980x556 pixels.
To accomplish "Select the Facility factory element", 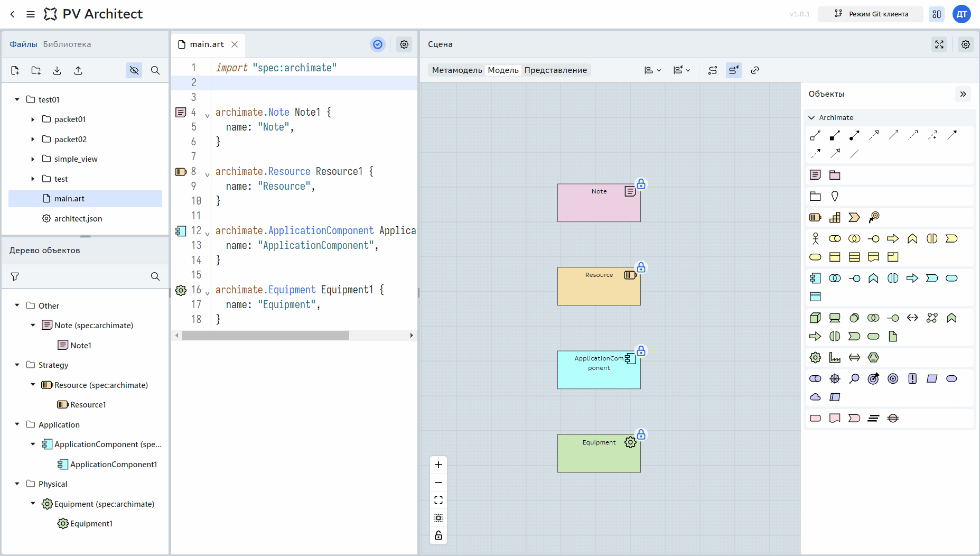I will tap(835, 357).
